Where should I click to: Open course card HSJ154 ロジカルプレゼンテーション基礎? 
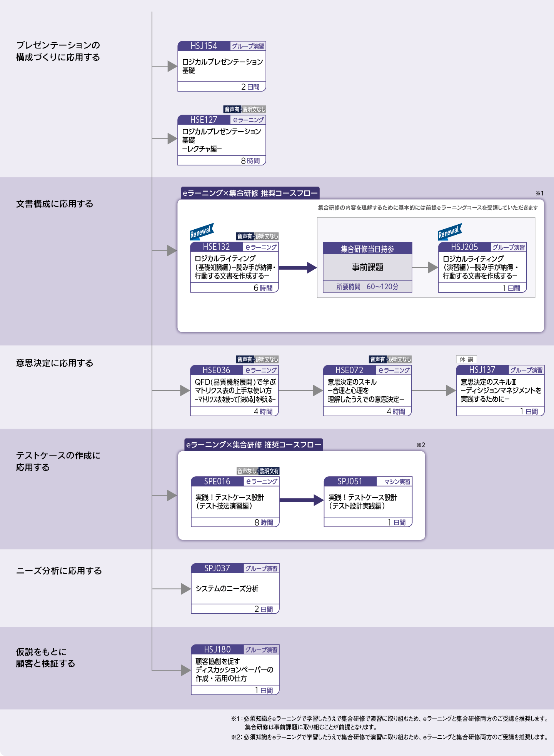(222, 66)
